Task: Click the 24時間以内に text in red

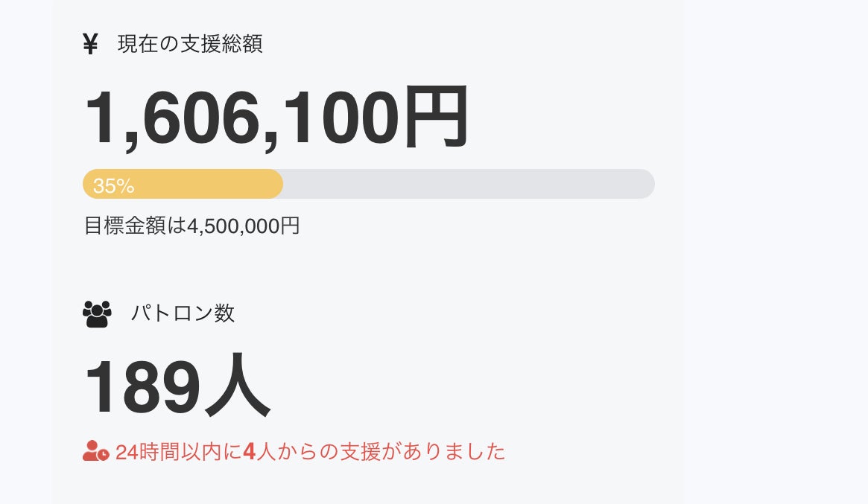Action: (x=179, y=452)
